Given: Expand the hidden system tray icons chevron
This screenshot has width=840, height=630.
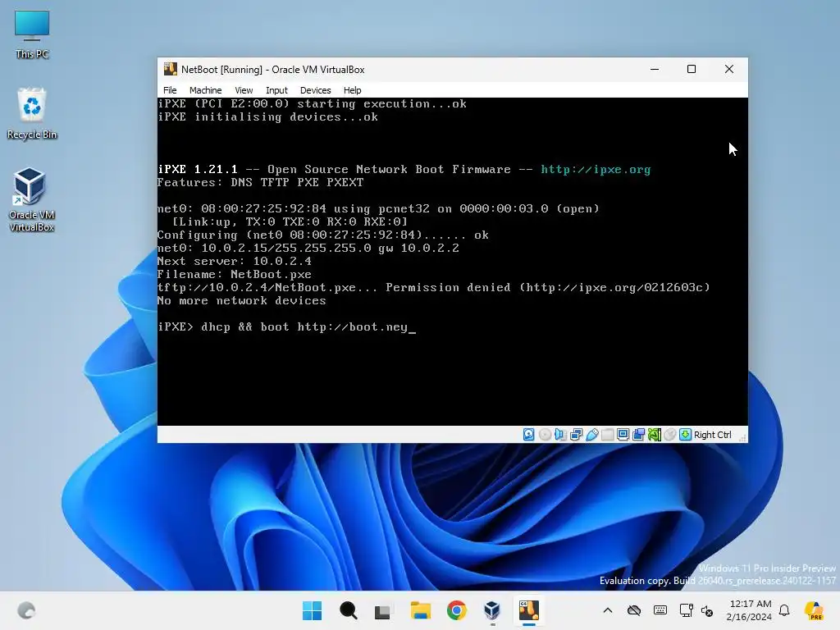Looking at the screenshot, I should point(608,610).
